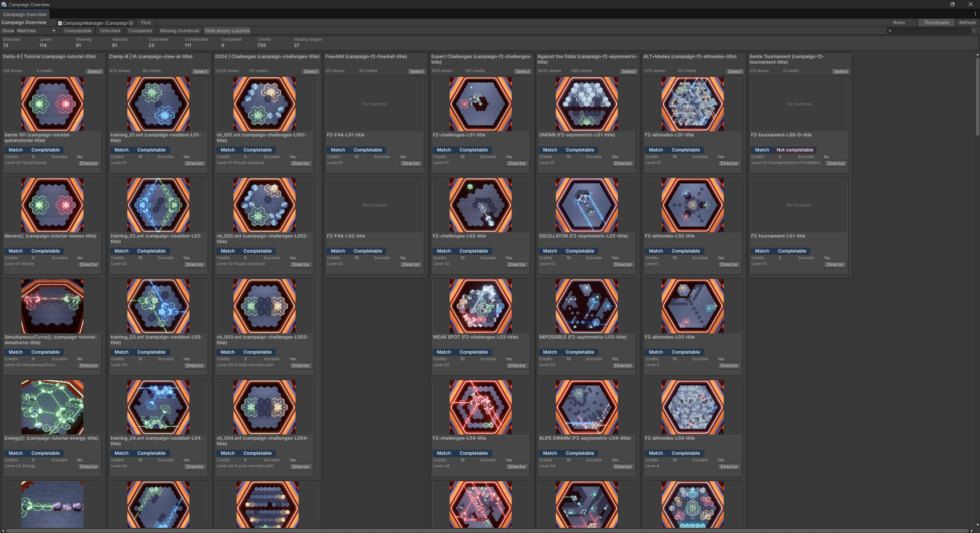Click the training_02.snt thumbnail
980x533 pixels.
pos(158,205)
